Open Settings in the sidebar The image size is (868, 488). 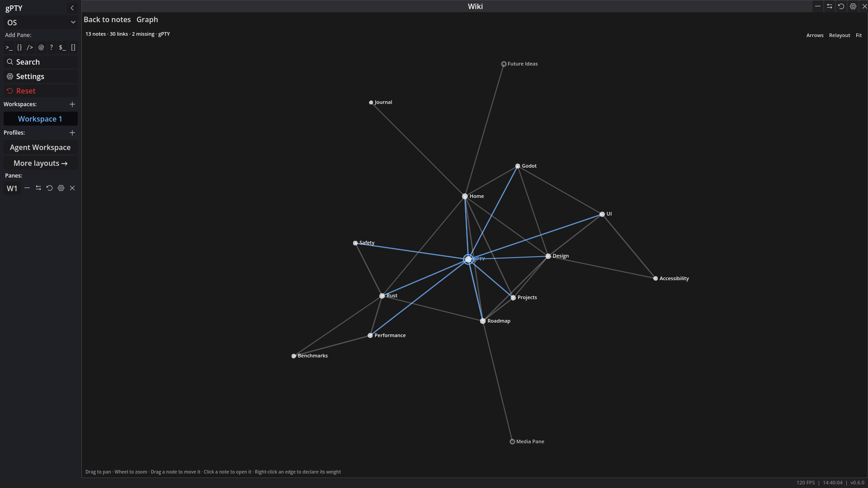(x=41, y=76)
